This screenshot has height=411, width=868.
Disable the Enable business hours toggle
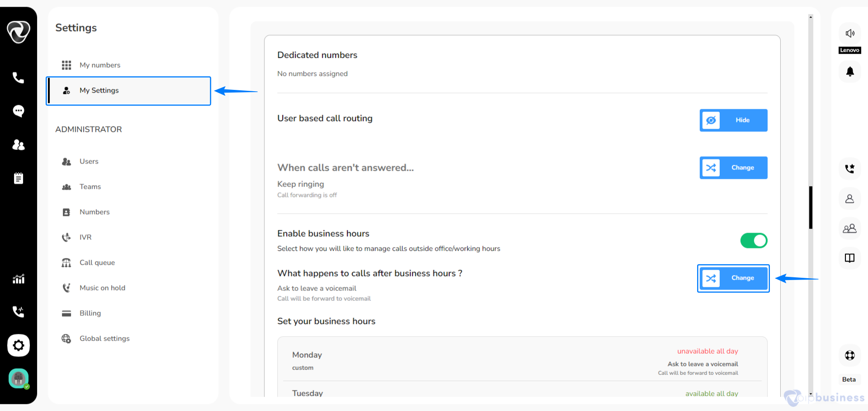754,241
